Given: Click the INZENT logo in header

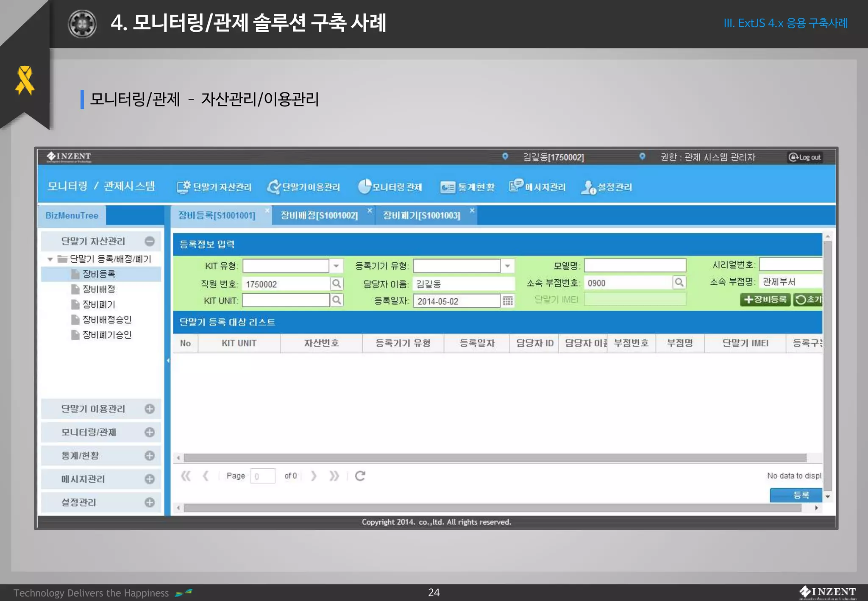Looking at the screenshot, I should (69, 157).
